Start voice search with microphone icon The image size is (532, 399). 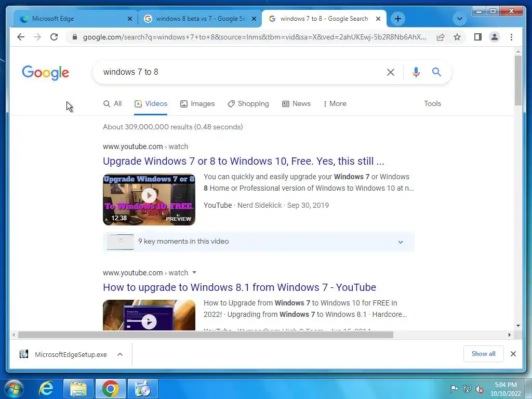[416, 72]
